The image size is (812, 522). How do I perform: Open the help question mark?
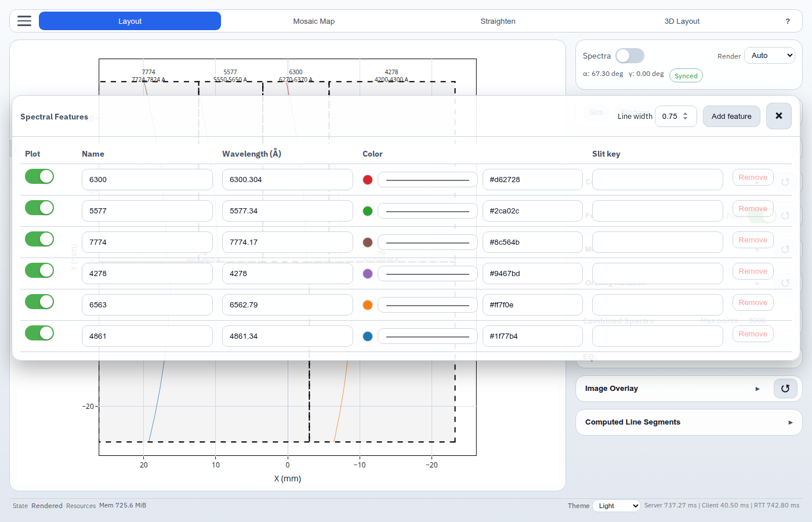click(x=788, y=21)
